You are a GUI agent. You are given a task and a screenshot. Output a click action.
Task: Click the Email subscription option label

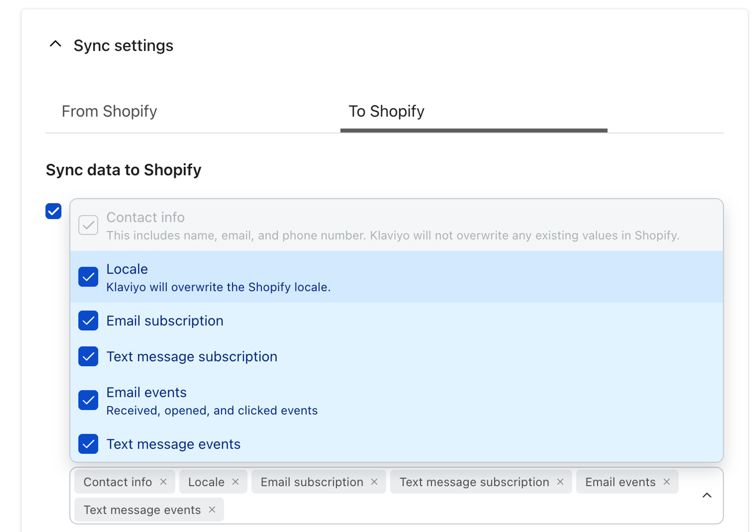pyautogui.click(x=164, y=320)
